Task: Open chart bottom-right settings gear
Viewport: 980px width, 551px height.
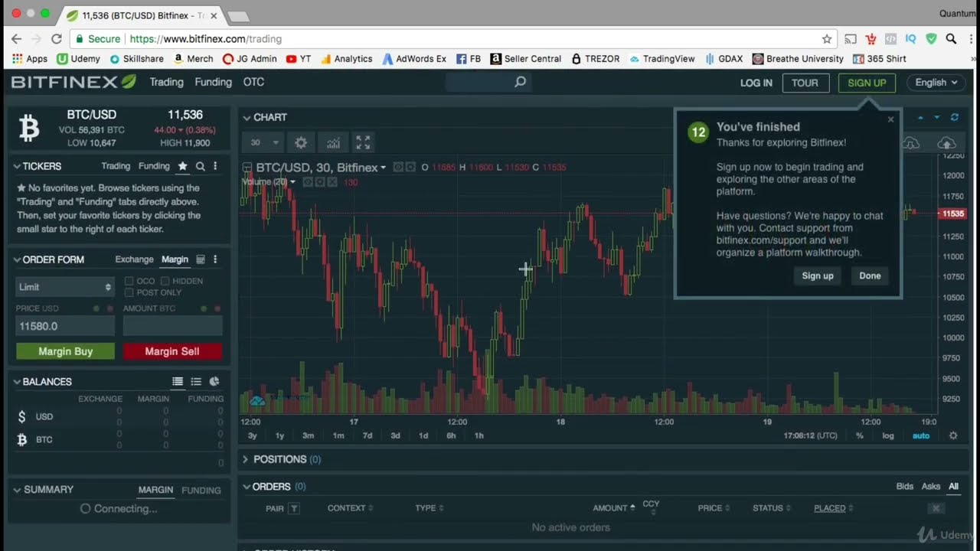Action: pyautogui.click(x=953, y=435)
